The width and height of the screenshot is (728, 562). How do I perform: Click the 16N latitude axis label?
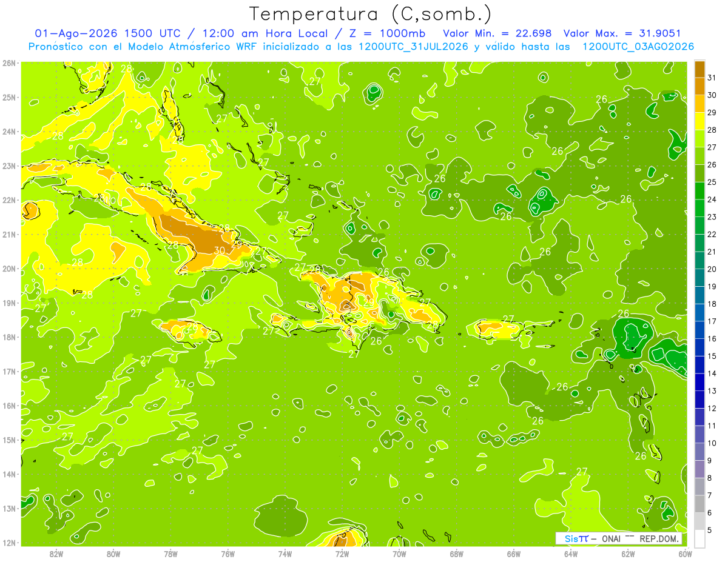tap(9, 406)
